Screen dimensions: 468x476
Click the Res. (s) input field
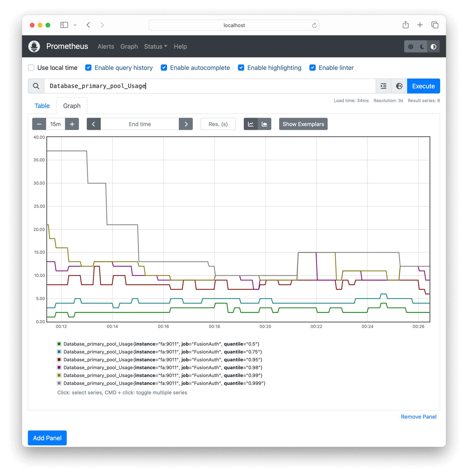click(218, 124)
